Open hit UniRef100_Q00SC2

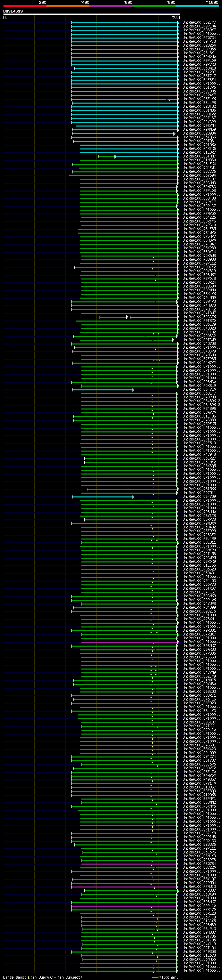pyautogui.click(x=199, y=336)
